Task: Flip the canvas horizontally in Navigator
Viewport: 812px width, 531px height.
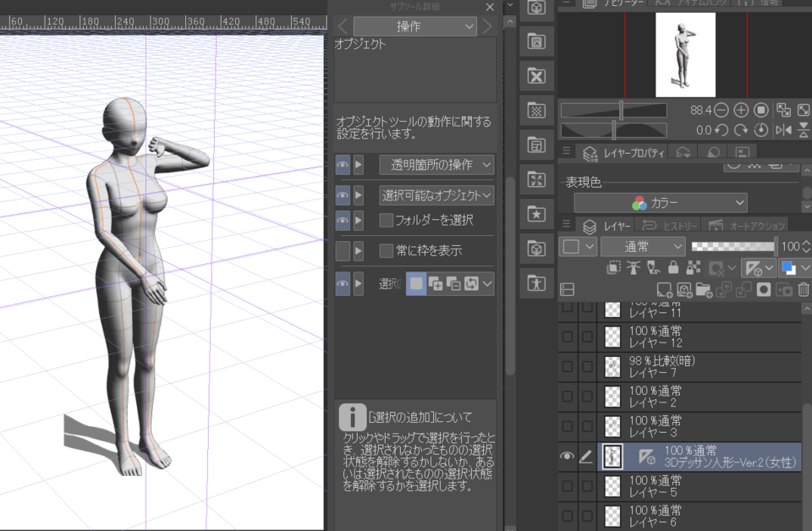Action: [x=783, y=130]
